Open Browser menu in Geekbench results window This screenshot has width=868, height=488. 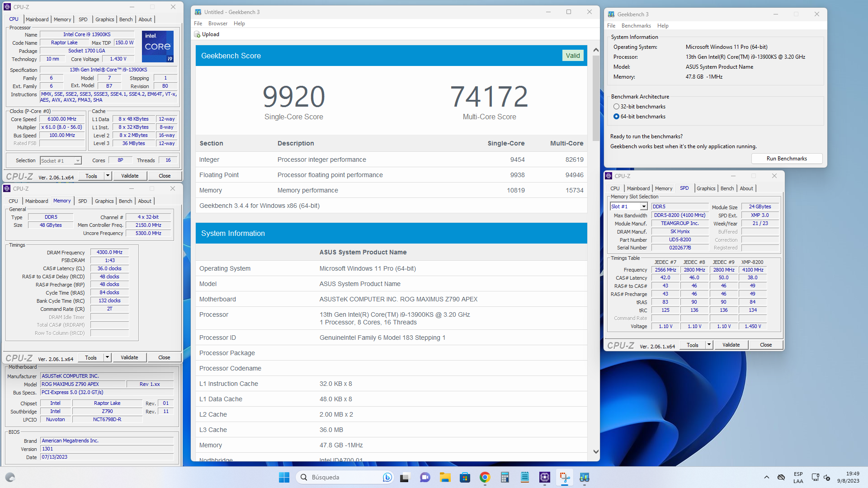[x=218, y=23]
